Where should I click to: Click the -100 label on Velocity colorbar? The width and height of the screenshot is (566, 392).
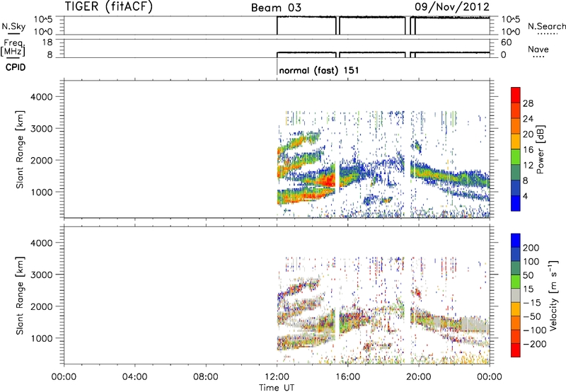coord(535,330)
